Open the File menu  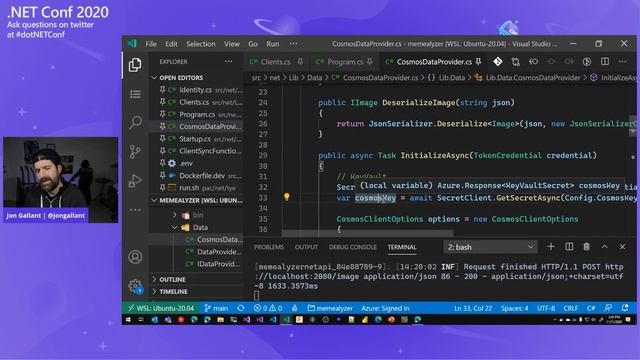click(151, 44)
